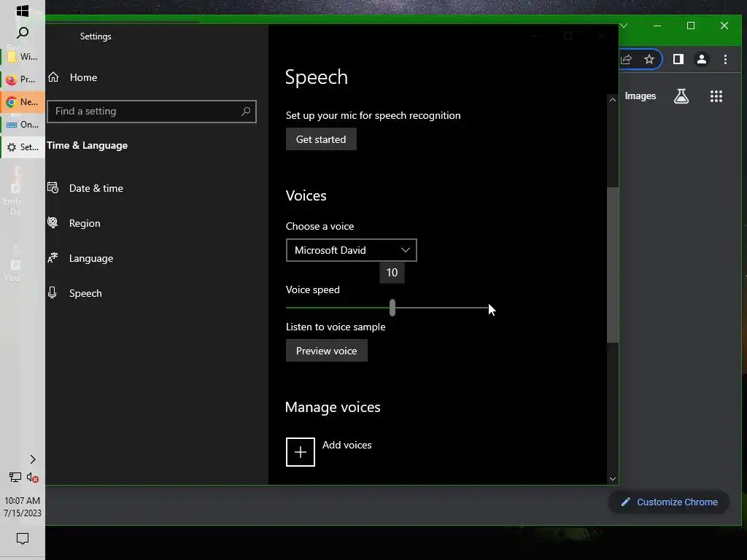This screenshot has width=747, height=560.
Task: Open Language settings
Action: pyautogui.click(x=80, y=258)
